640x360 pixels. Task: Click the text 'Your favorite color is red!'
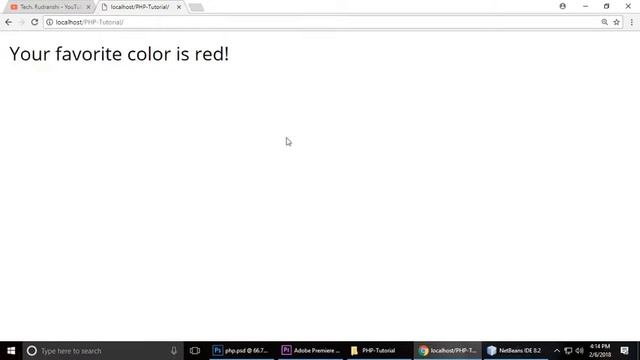coord(119,54)
